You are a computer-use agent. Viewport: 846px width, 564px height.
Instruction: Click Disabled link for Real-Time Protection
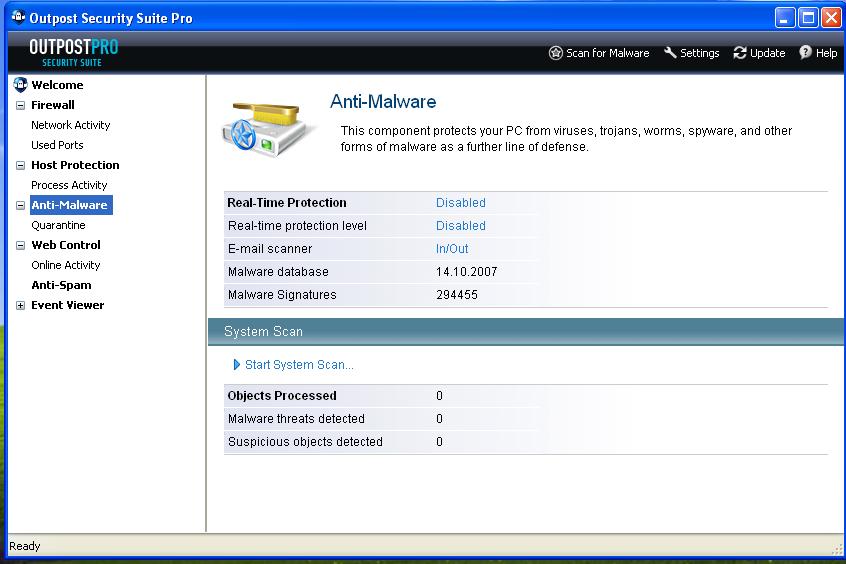coord(461,202)
